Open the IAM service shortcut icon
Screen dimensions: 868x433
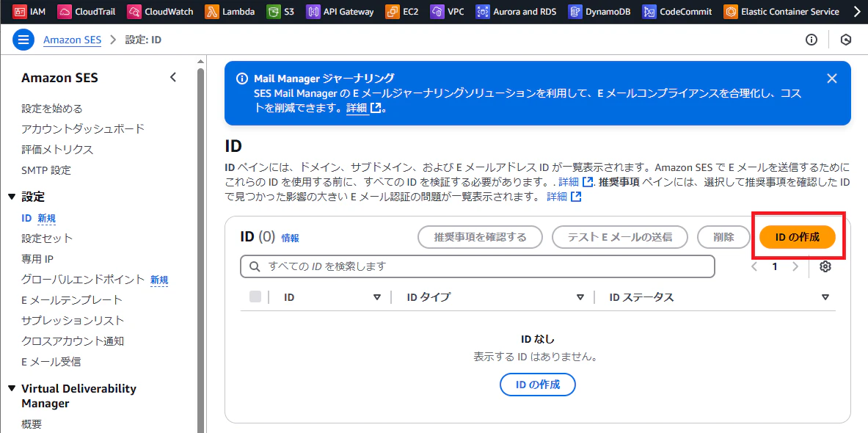coord(20,11)
